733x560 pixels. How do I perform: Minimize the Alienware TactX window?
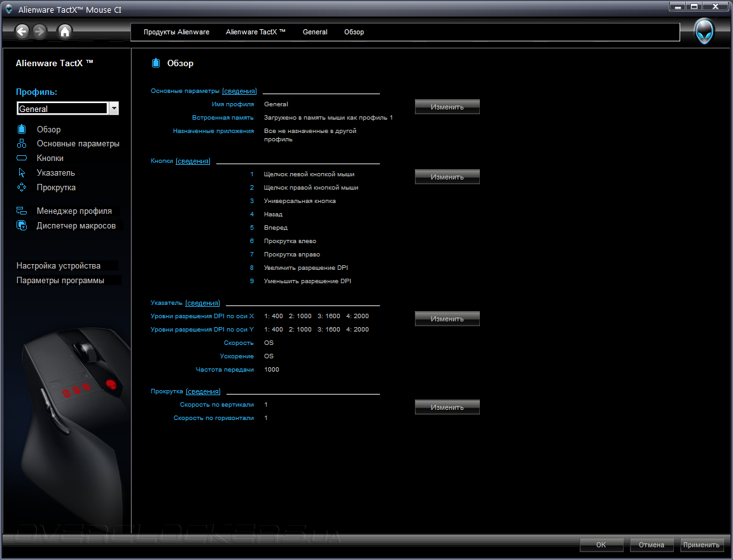point(678,6)
